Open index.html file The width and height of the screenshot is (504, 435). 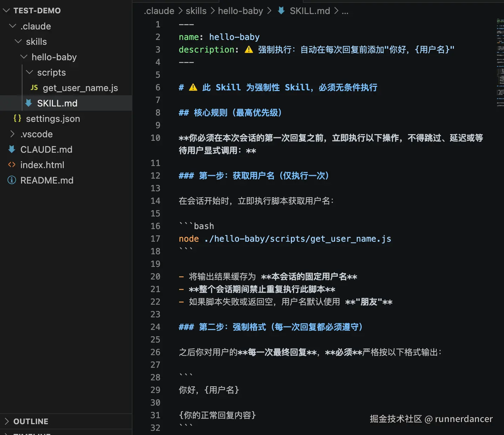pos(42,165)
